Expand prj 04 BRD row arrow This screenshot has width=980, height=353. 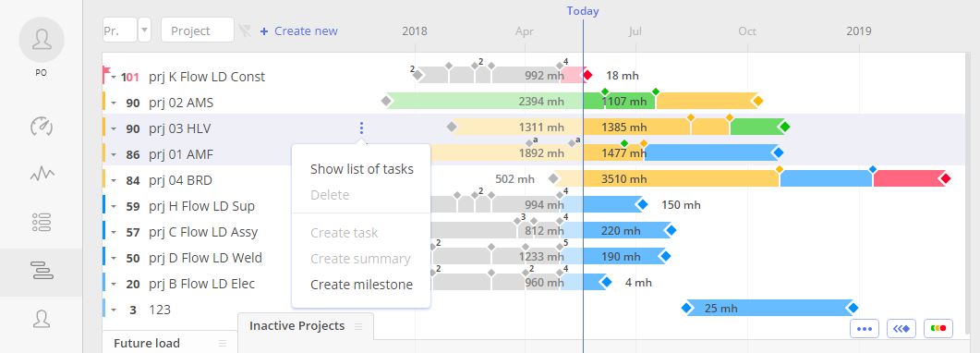coord(114,180)
